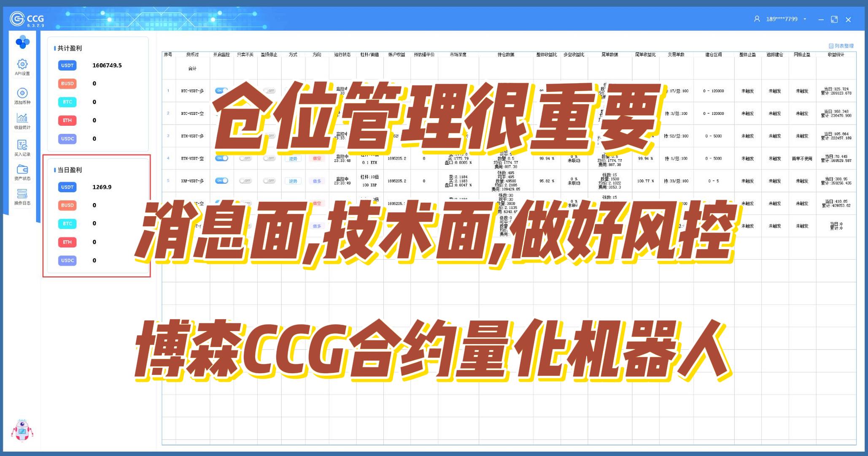Toggle 只卖不买 switch for XRP-USDT-多 row
This screenshot has height=456, width=868.
click(245, 181)
